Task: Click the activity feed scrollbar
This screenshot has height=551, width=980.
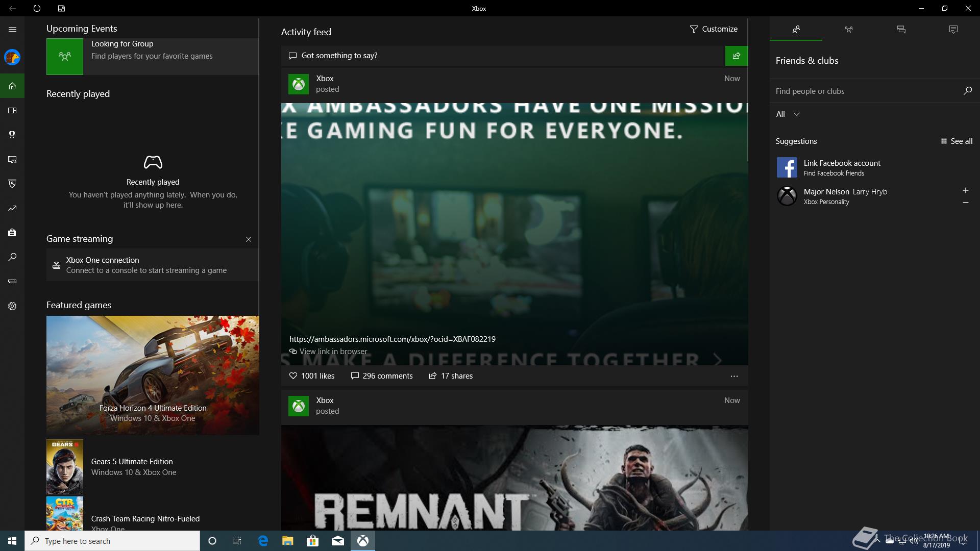Action: 748,90
